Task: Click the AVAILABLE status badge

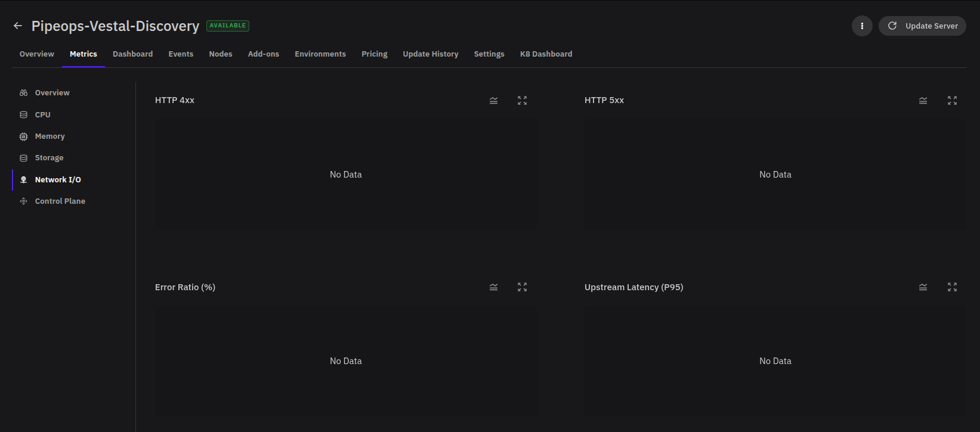Action: [x=228, y=26]
